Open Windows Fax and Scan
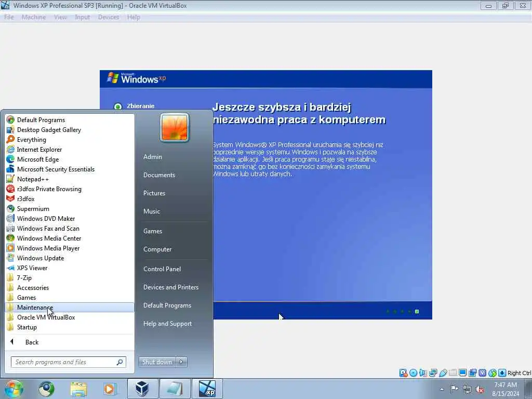The height and width of the screenshot is (399, 532). [x=70, y=229]
